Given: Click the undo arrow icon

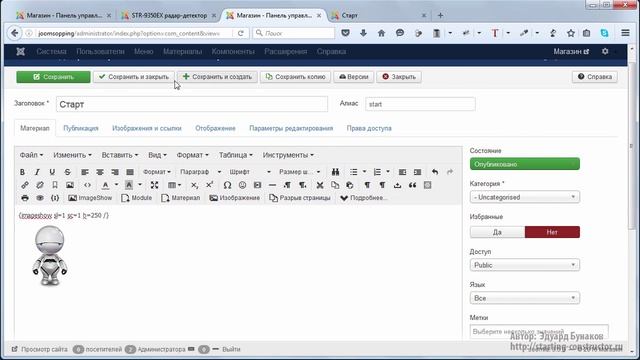Looking at the screenshot, I should tap(435, 172).
